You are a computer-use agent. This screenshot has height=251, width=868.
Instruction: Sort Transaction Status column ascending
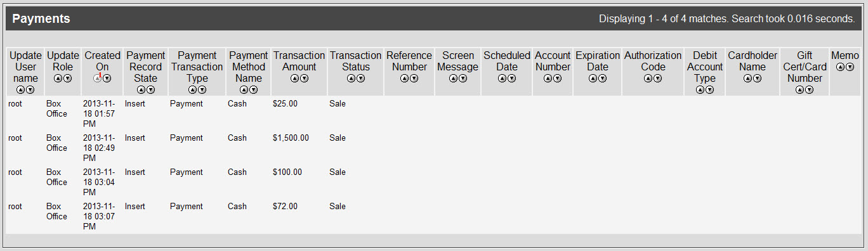(x=351, y=79)
